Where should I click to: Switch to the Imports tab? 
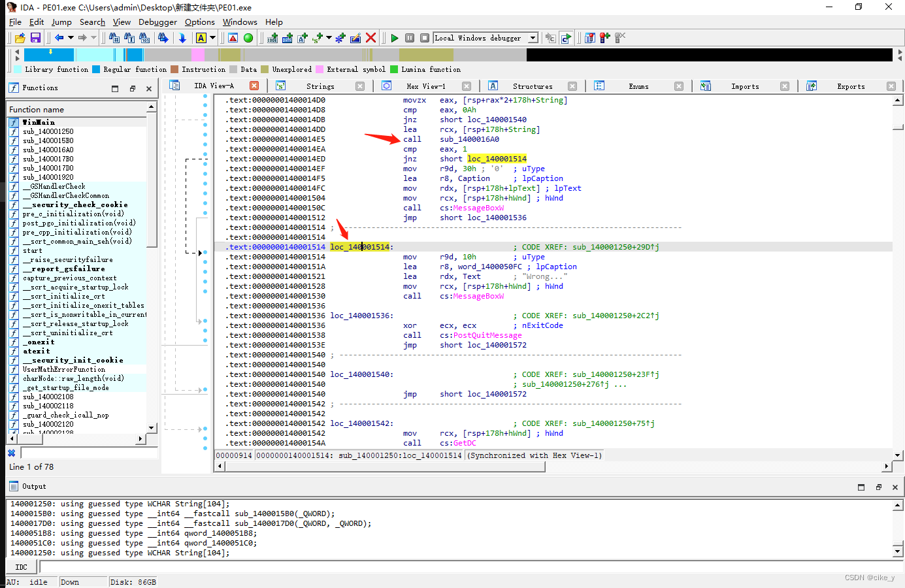tap(745, 86)
